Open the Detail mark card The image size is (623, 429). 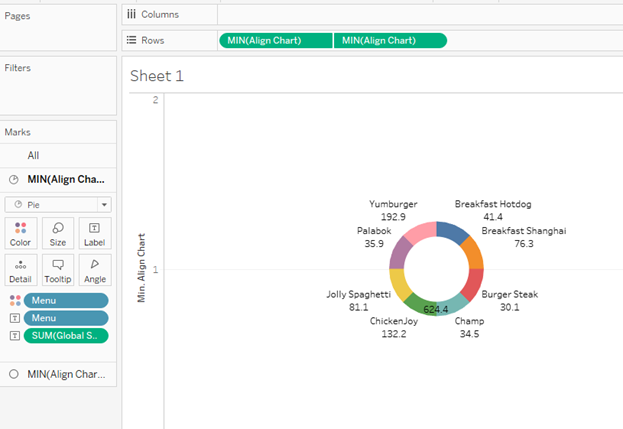pos(21,270)
